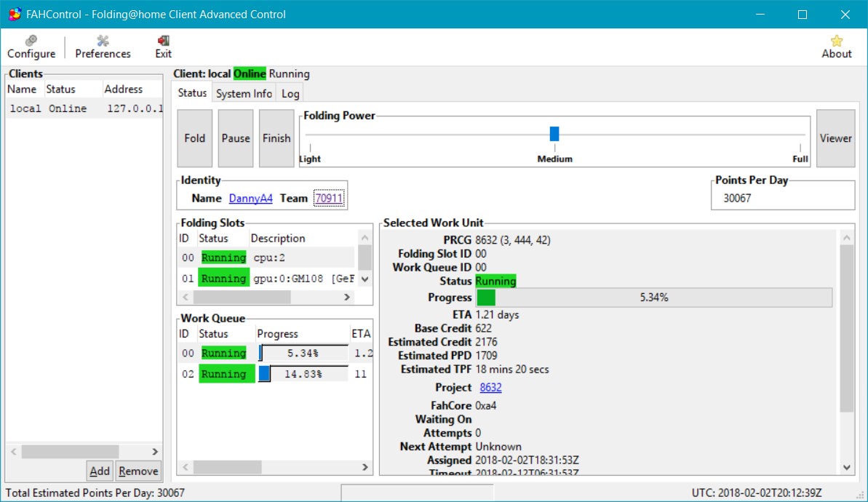Click Total Estimated Points Per Day status text
Image resolution: width=868 pixels, height=502 pixels.
(95, 493)
